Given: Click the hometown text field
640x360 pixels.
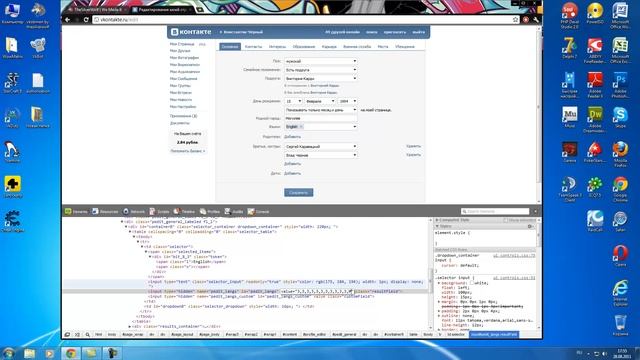Looking at the screenshot, I should click(x=321, y=118).
